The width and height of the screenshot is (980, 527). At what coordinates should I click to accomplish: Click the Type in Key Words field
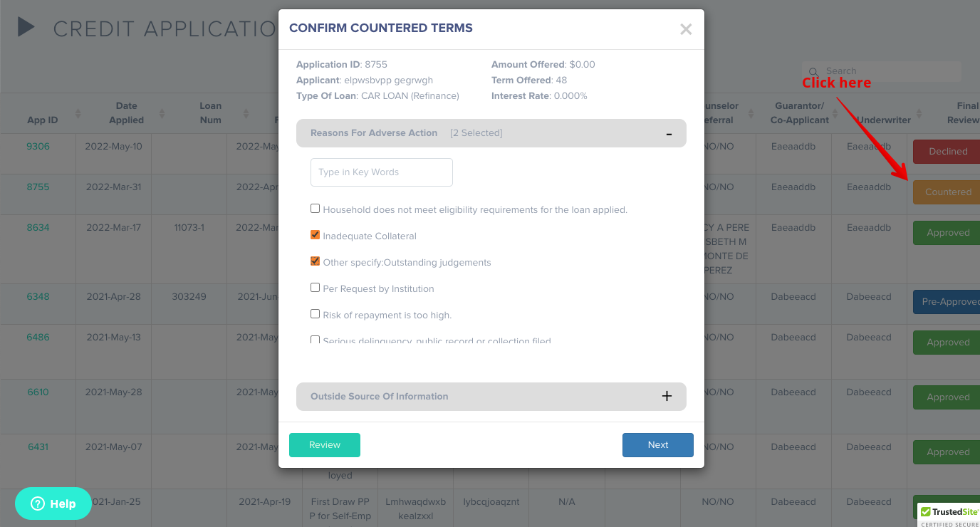click(382, 172)
